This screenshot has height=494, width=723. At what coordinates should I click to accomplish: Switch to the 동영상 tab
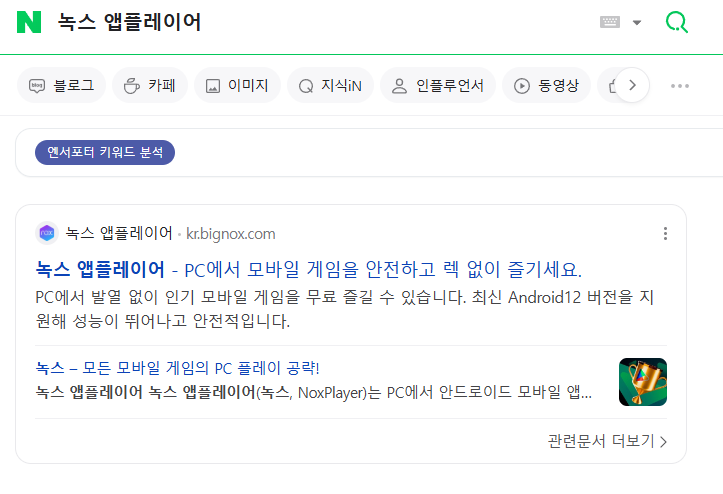click(546, 85)
